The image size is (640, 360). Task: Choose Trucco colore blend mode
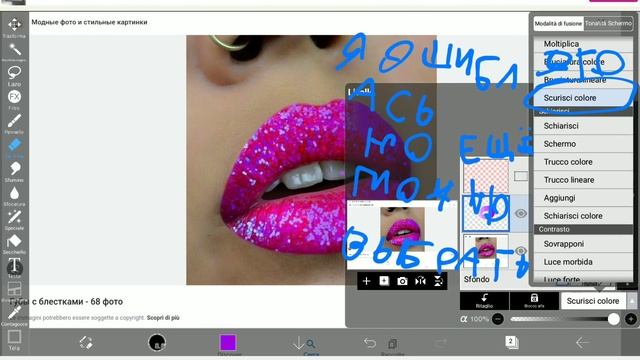click(x=583, y=162)
